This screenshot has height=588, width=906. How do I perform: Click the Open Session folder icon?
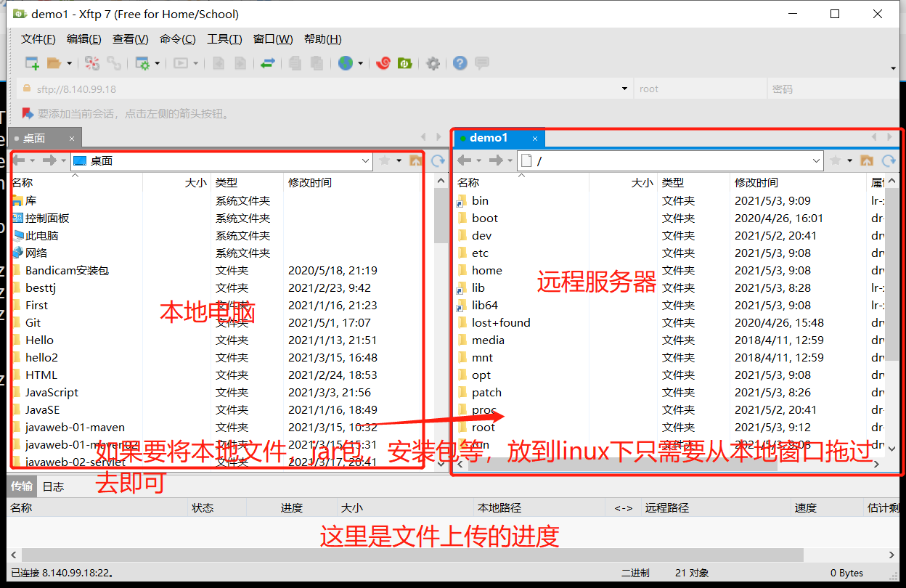coord(54,63)
